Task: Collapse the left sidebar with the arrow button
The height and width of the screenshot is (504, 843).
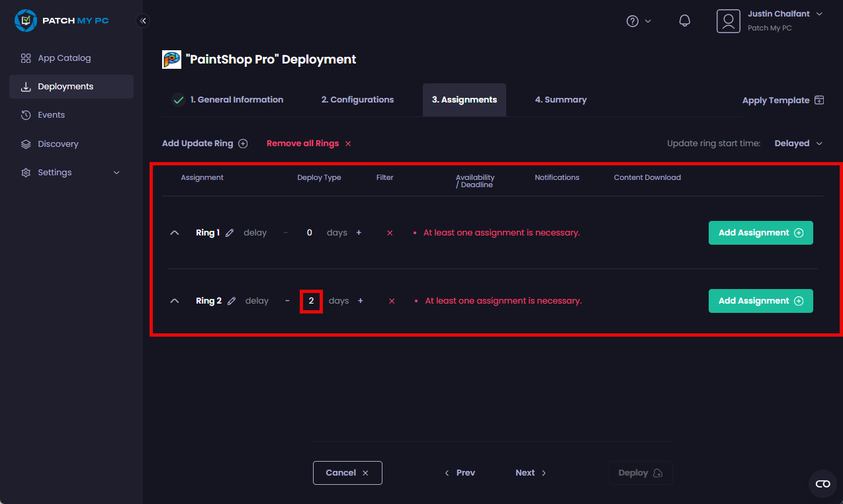Action: click(x=143, y=21)
